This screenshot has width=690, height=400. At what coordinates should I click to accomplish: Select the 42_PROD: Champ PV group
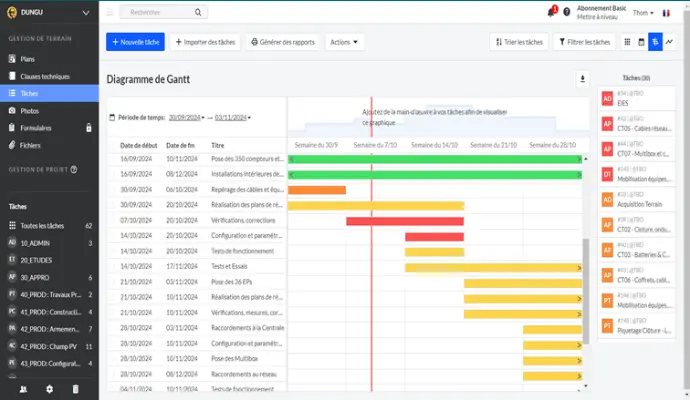tap(49, 346)
